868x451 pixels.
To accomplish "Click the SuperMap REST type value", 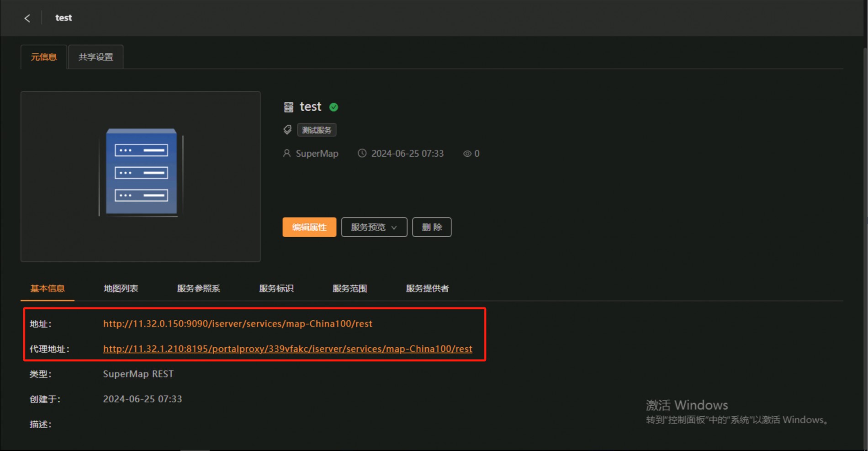I will pos(138,374).
